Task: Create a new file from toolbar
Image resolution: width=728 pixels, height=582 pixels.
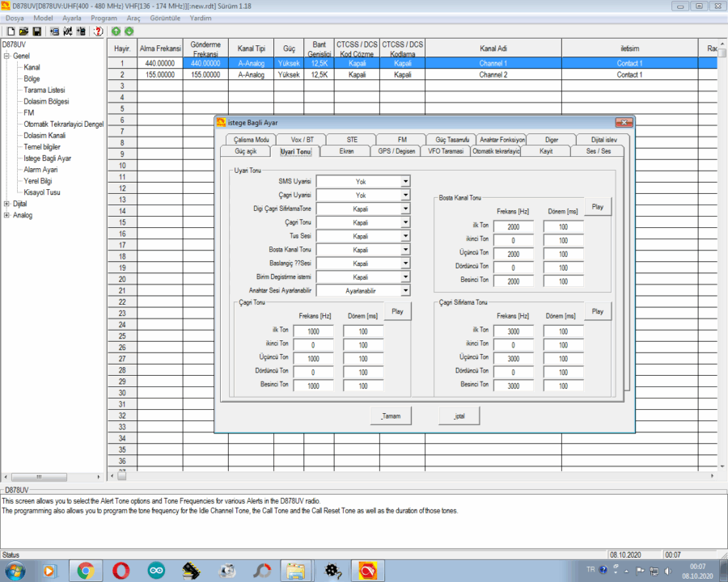Action: click(11, 31)
